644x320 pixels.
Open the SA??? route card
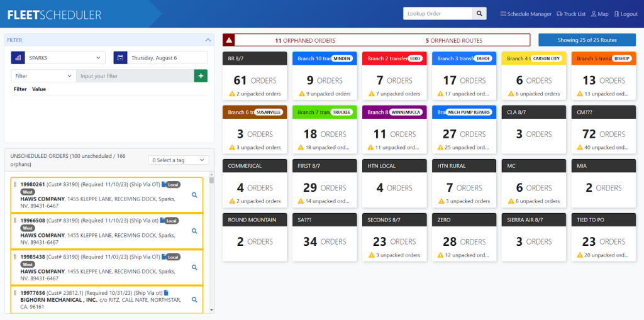click(325, 237)
